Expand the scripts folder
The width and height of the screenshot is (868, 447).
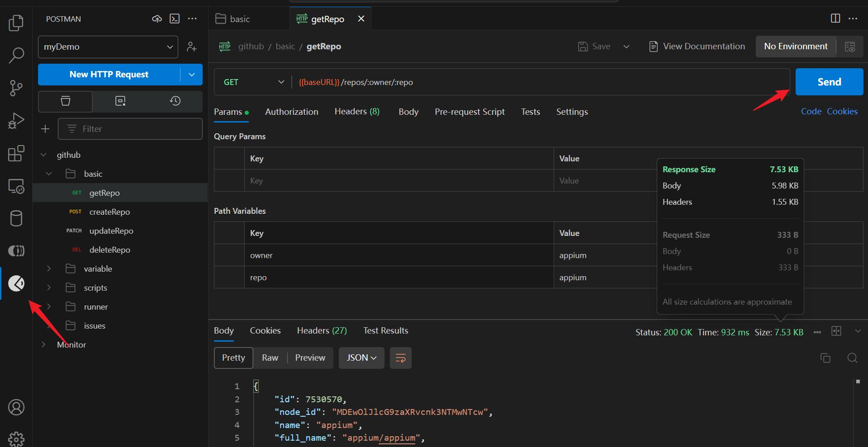click(49, 288)
